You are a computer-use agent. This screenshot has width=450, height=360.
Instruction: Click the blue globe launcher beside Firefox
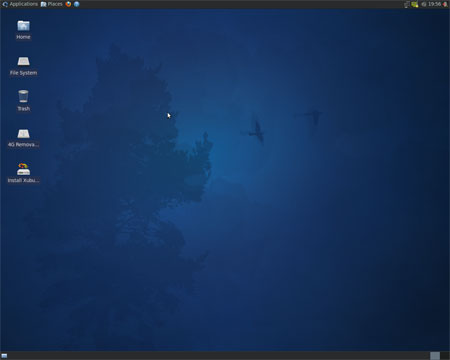pos(77,4)
